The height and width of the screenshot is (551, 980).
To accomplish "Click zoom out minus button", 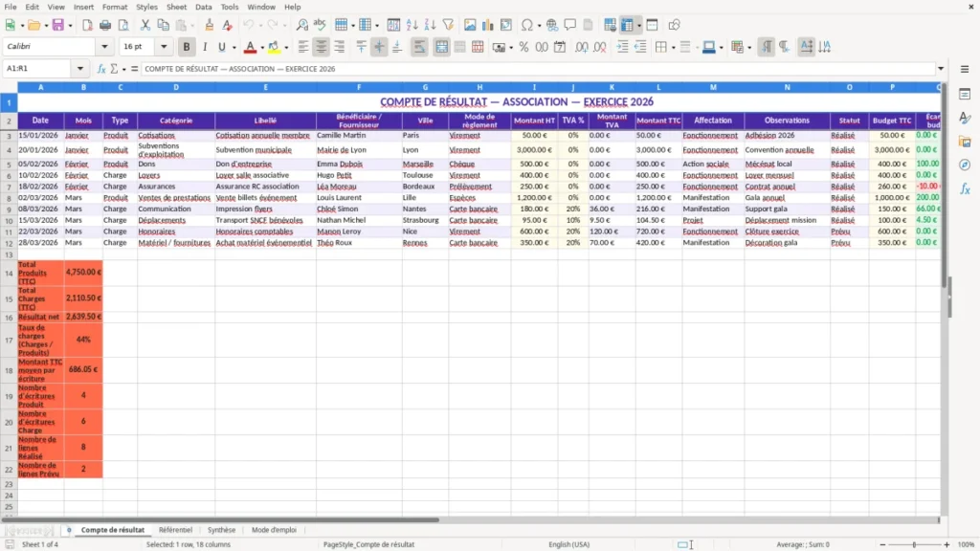I will click(882, 544).
